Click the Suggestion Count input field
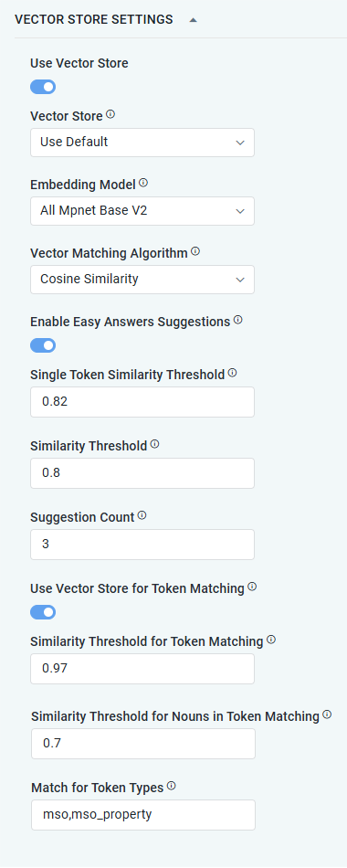347x868 pixels. tap(142, 545)
